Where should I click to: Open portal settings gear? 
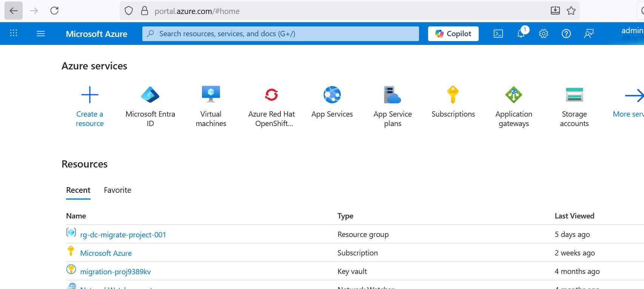[x=544, y=34]
